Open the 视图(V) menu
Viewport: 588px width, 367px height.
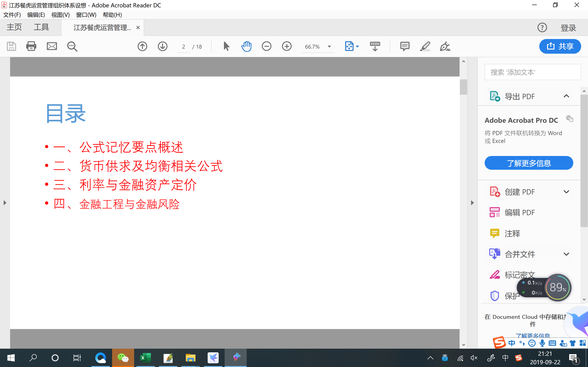[x=60, y=15]
